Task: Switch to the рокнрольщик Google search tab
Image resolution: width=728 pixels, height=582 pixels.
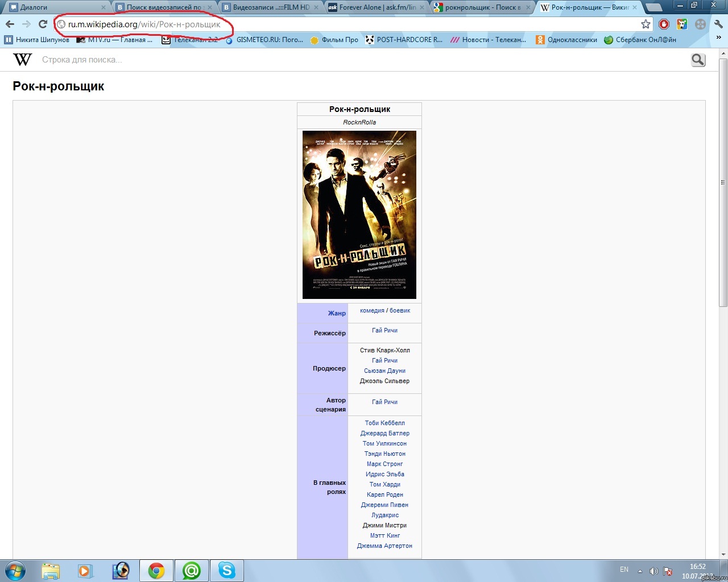Action: point(482,7)
